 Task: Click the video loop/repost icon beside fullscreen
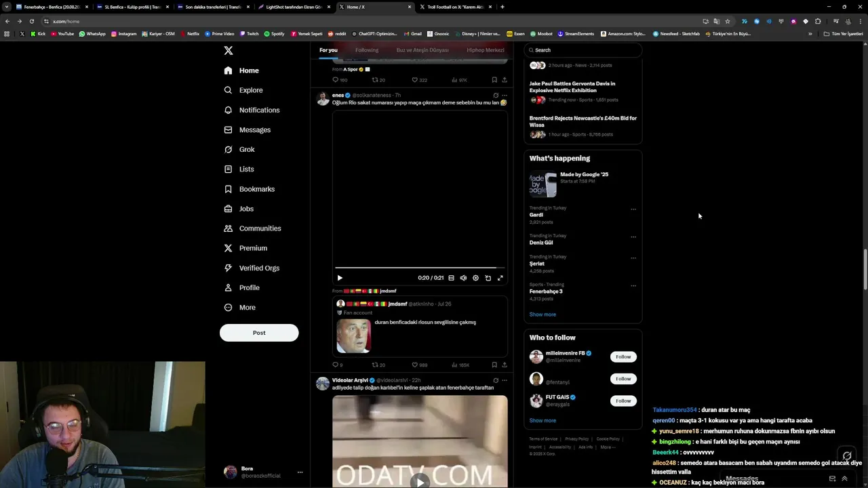[488, 278]
